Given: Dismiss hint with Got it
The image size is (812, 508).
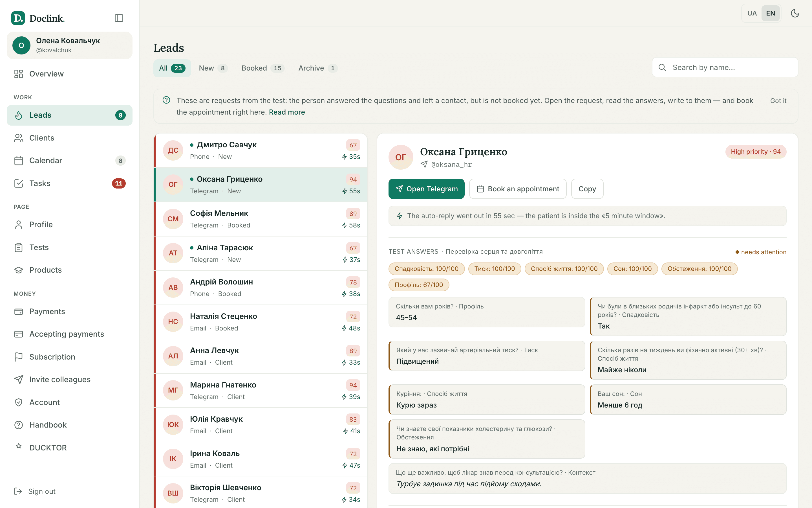Looking at the screenshot, I should pyautogui.click(x=778, y=101).
